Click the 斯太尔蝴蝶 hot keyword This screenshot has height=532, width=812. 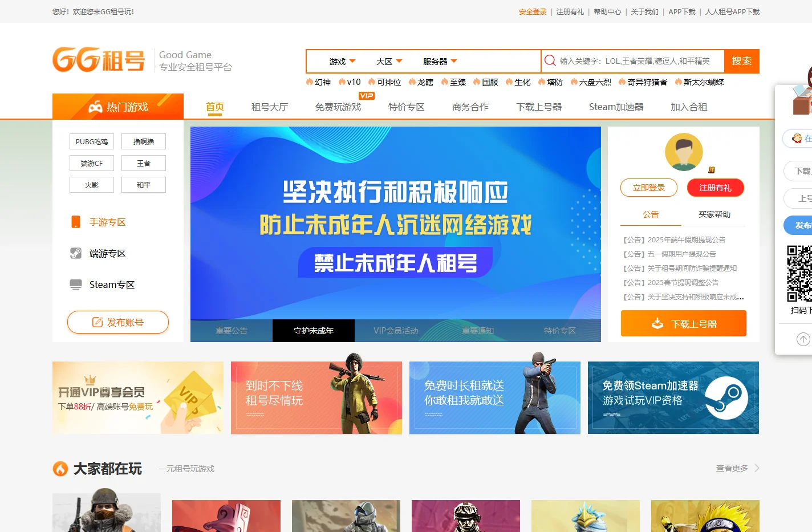pos(699,82)
